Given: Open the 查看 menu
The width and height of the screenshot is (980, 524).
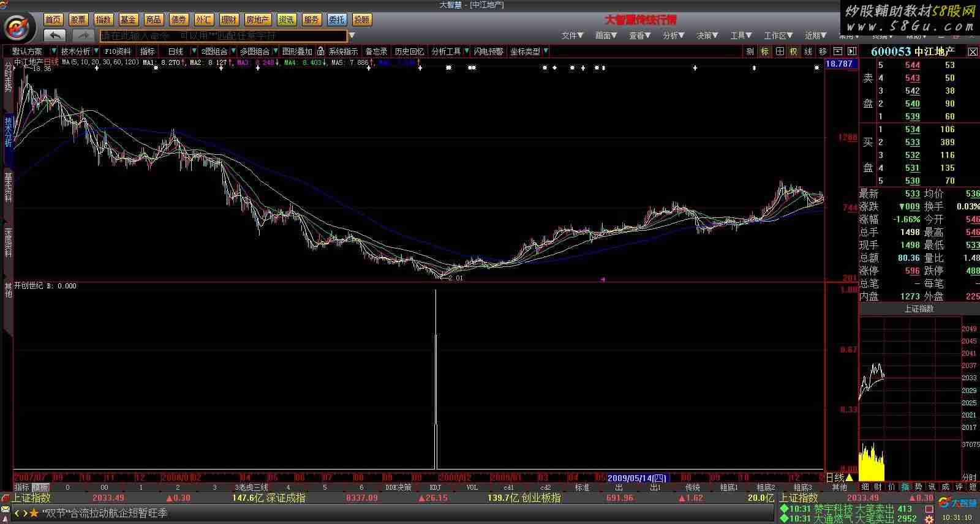Looking at the screenshot, I should point(640,36).
